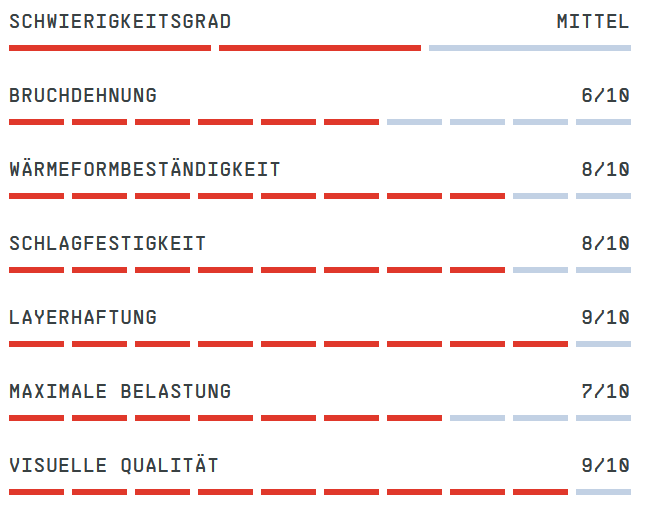Click the ninth Schlagfestigkeit bar segment
Image resolution: width=646 pixels, height=515 pixels.
[x=540, y=270]
